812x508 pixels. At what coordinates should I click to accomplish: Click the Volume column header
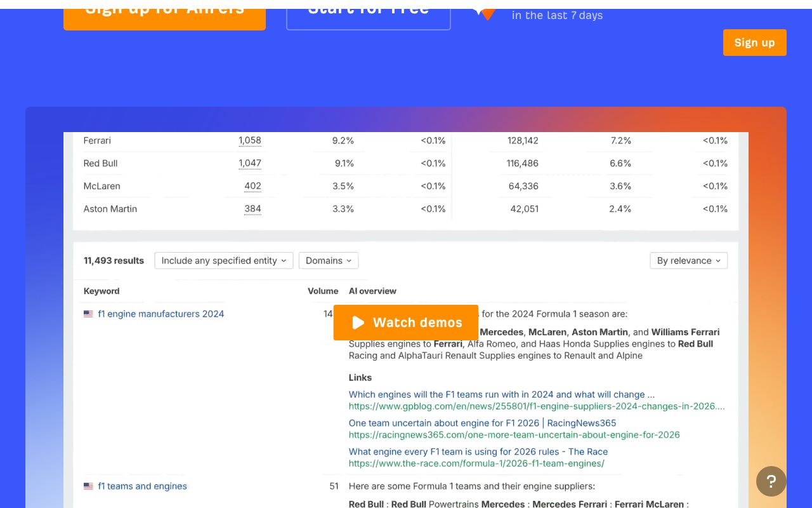323,291
